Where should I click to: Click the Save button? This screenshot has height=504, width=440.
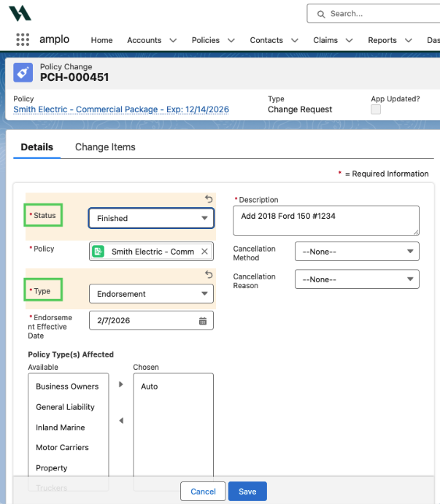(x=247, y=491)
